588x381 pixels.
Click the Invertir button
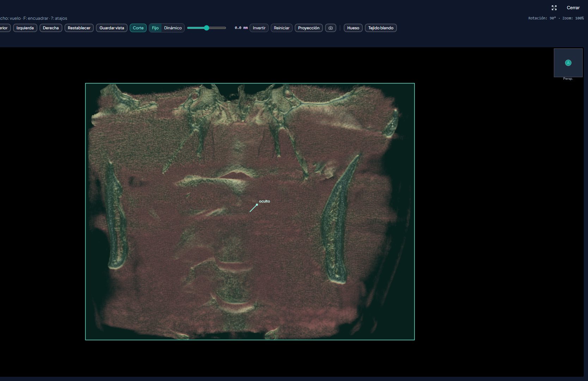259,28
